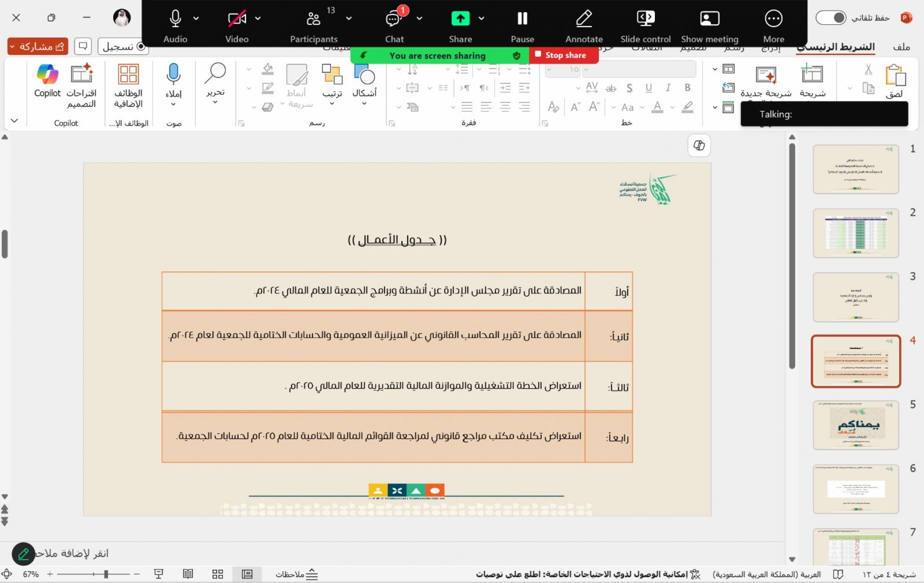Toggle Strikethrough formatting
The height and width of the screenshot is (583, 924).
click(611, 88)
